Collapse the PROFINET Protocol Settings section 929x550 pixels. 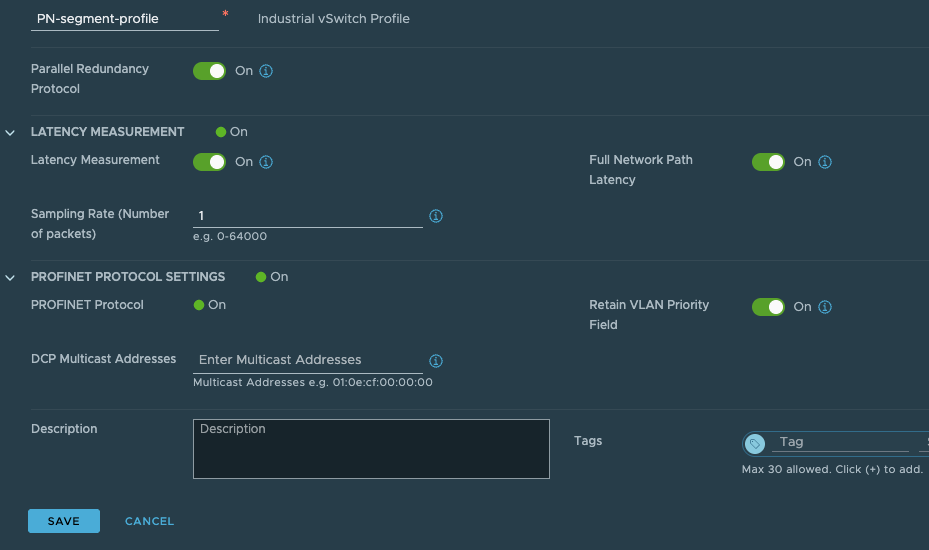point(11,277)
